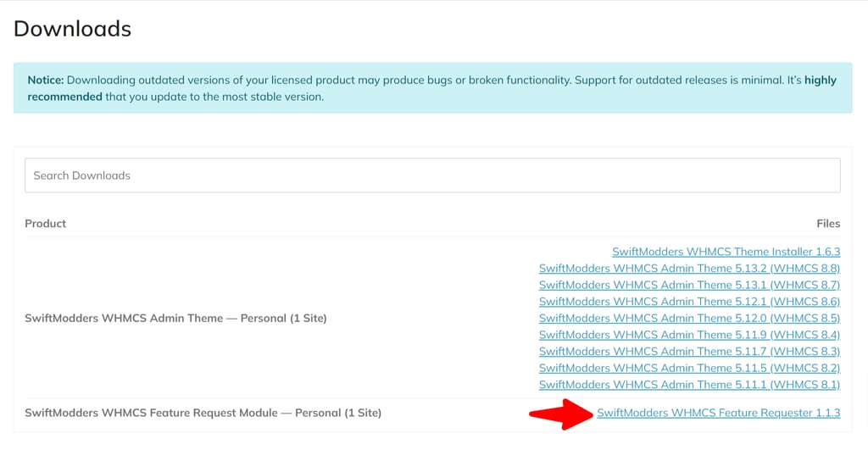Click the Files column header
The width and height of the screenshot is (868, 450).
tap(828, 224)
